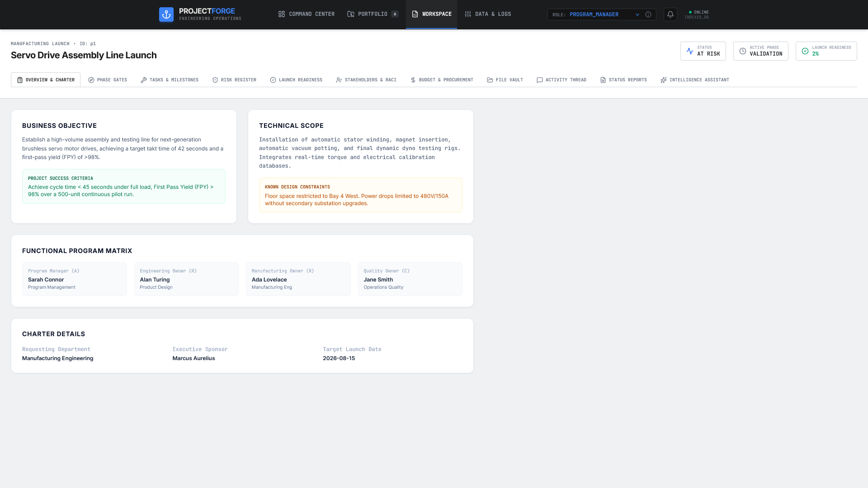
Task: Click the Budget & Procurement dollar icon
Action: tap(413, 80)
